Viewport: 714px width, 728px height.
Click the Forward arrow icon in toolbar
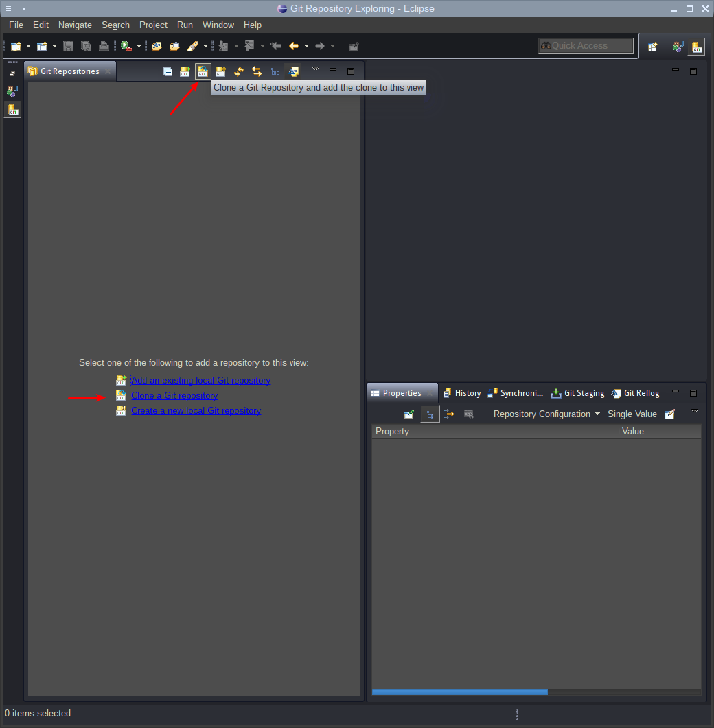tap(320, 46)
